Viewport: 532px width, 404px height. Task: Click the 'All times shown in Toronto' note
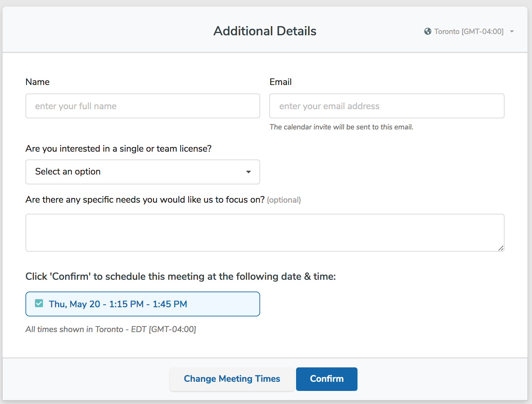pyautogui.click(x=111, y=329)
